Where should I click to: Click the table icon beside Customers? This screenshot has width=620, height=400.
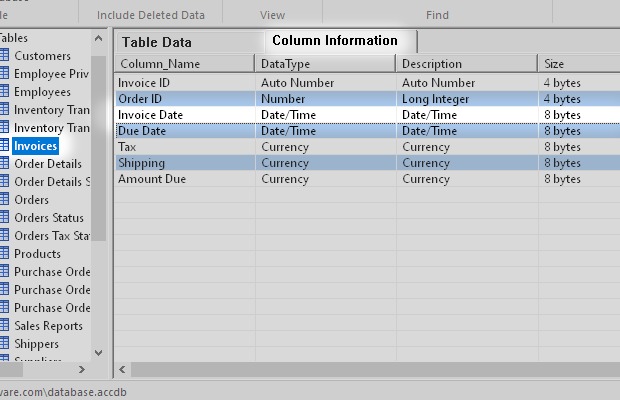(x=4, y=56)
